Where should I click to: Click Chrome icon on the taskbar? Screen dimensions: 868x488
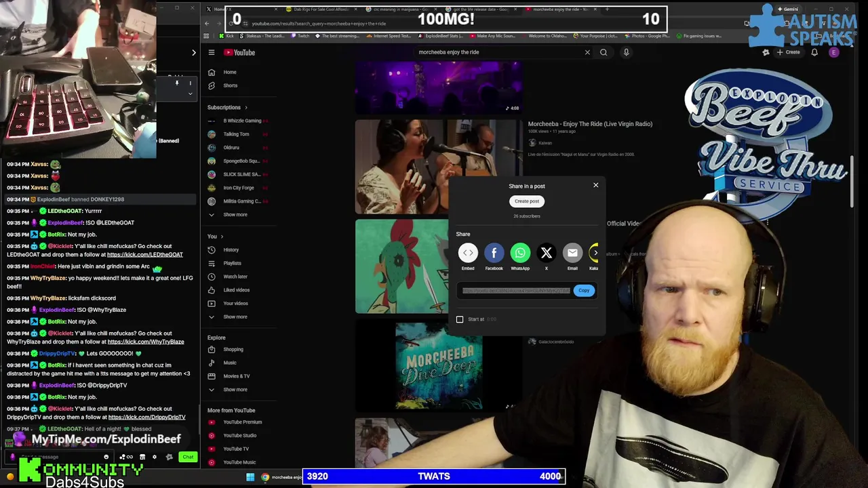[265, 477]
